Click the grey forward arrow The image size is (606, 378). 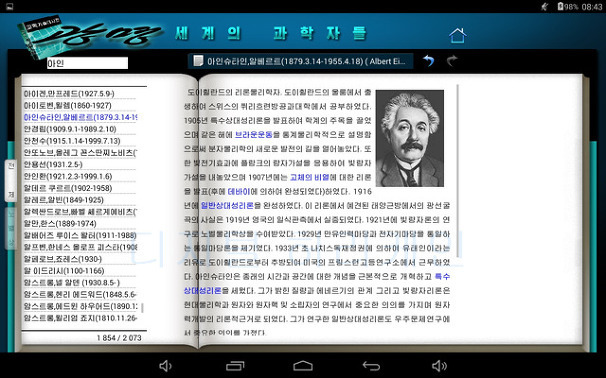pos(452,60)
